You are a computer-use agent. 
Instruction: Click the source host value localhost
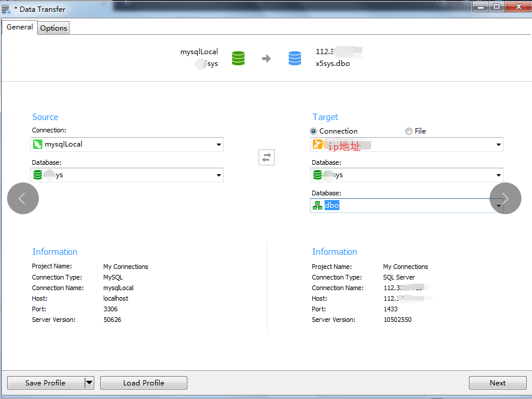(x=115, y=298)
